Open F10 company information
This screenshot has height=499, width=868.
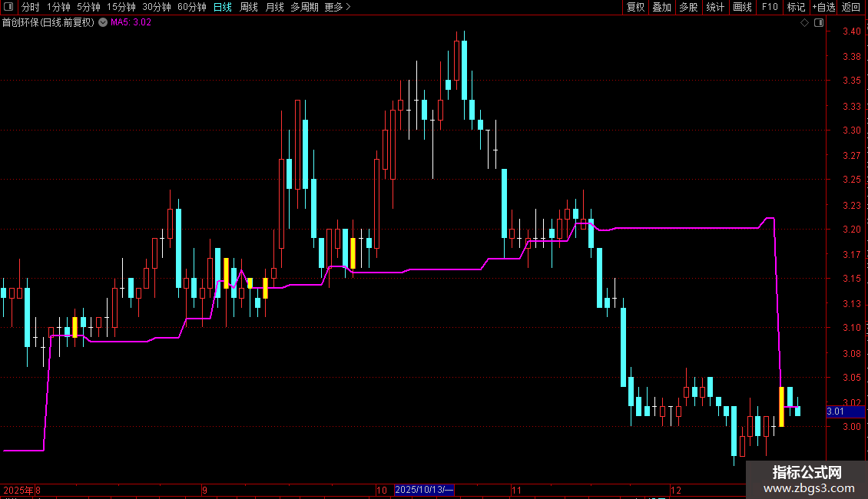[770, 7]
